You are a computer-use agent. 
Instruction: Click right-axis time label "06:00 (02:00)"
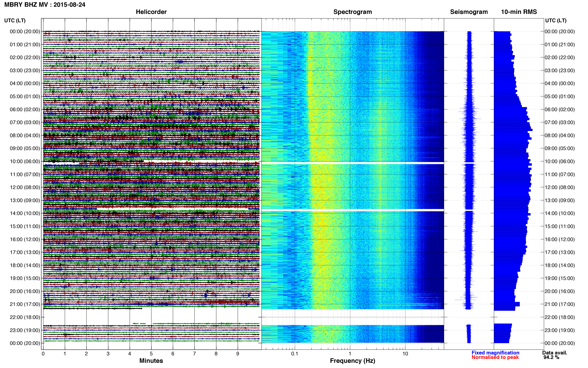(x=560, y=110)
